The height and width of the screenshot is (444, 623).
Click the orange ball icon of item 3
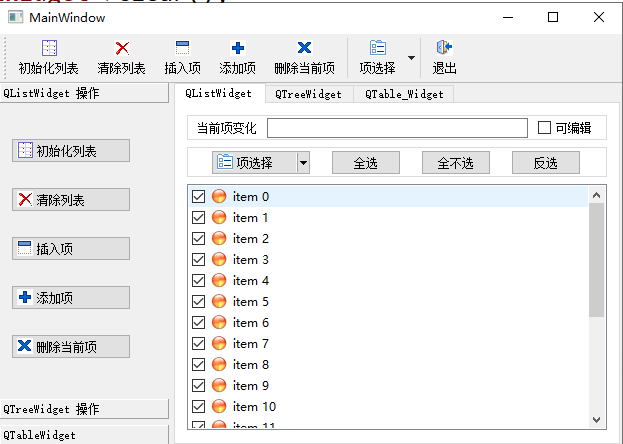[219, 260]
